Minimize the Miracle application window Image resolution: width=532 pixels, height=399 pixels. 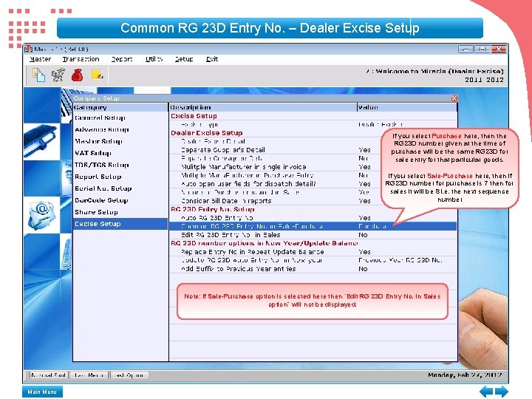click(x=465, y=50)
